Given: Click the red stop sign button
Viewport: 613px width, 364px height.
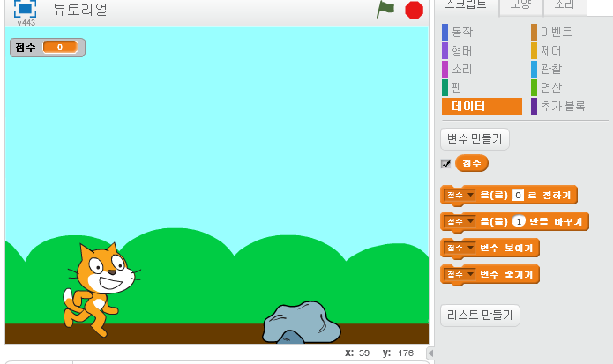Looking at the screenshot, I should pos(414,11).
